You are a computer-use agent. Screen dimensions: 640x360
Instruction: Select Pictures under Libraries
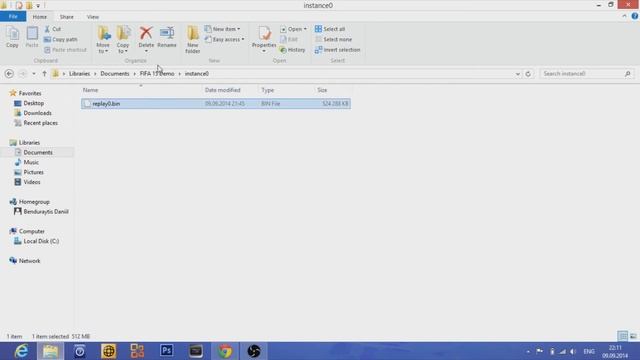(x=33, y=172)
